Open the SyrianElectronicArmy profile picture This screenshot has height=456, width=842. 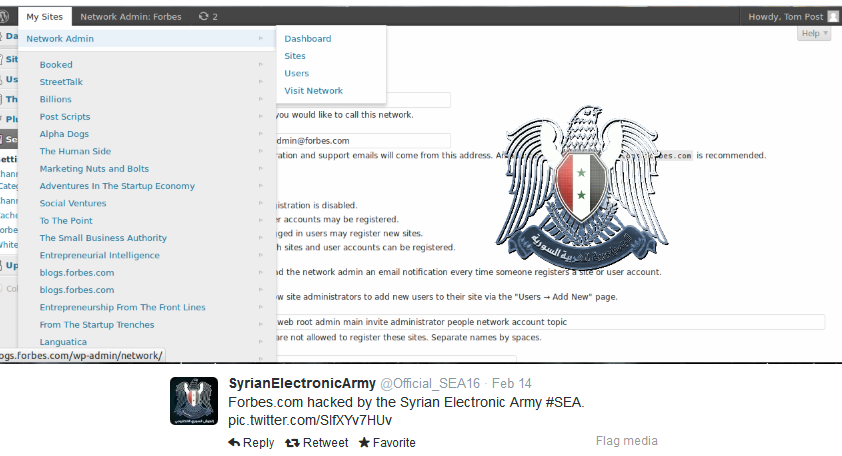pyautogui.click(x=194, y=401)
